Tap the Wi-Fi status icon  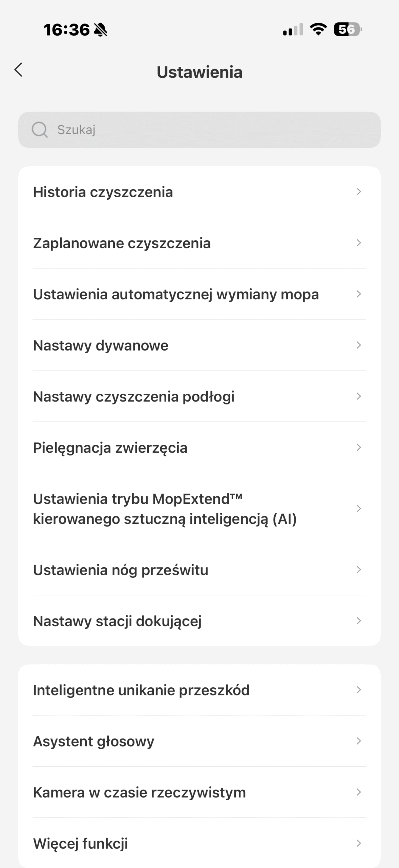[318, 29]
